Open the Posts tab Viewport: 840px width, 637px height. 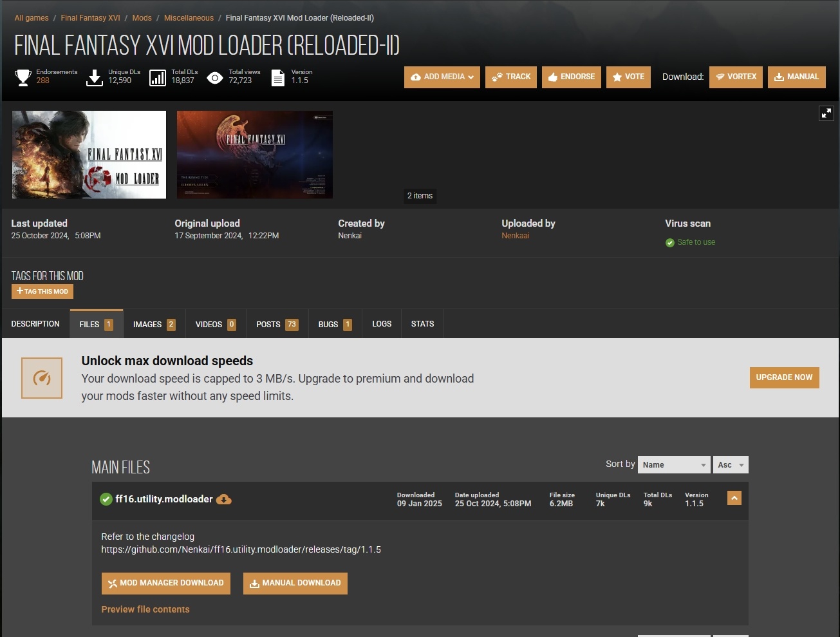(x=277, y=324)
